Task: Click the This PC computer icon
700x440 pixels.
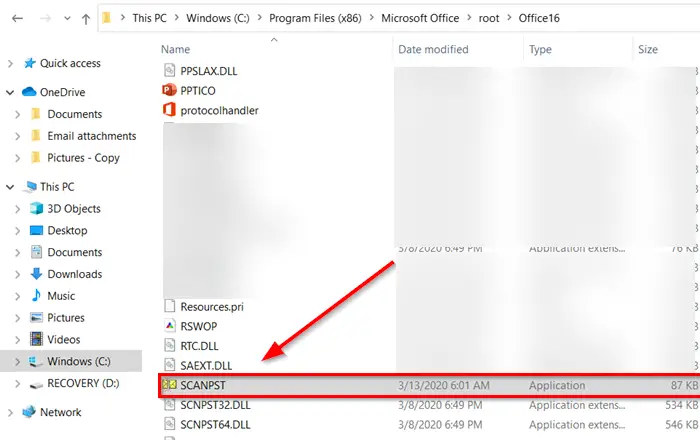Action: coord(30,187)
